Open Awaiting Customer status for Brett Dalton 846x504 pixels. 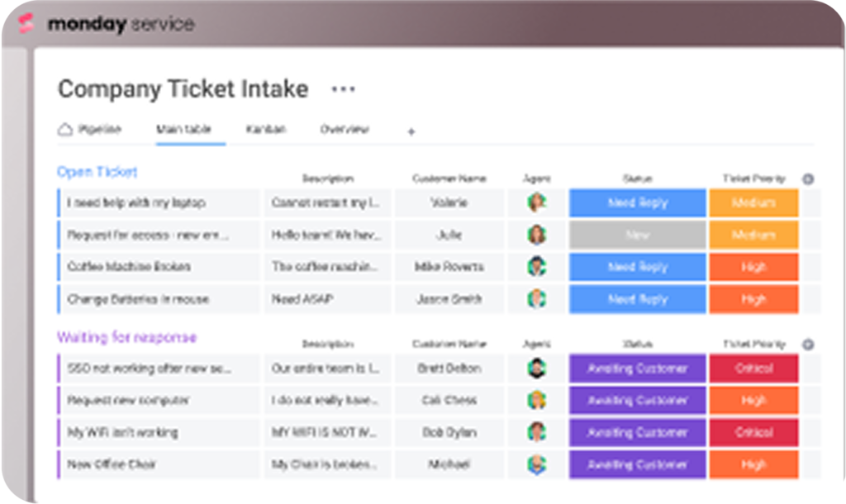(x=637, y=368)
